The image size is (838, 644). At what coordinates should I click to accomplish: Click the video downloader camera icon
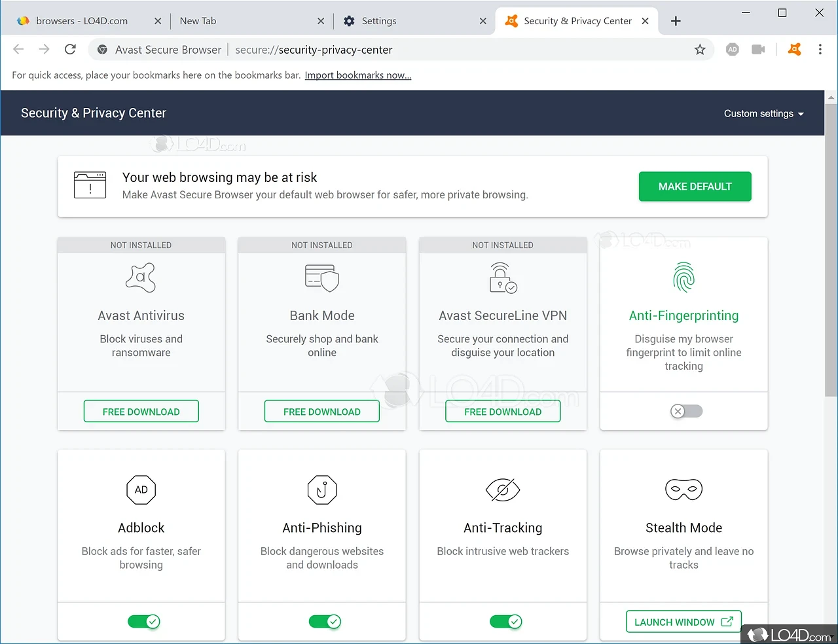758,50
